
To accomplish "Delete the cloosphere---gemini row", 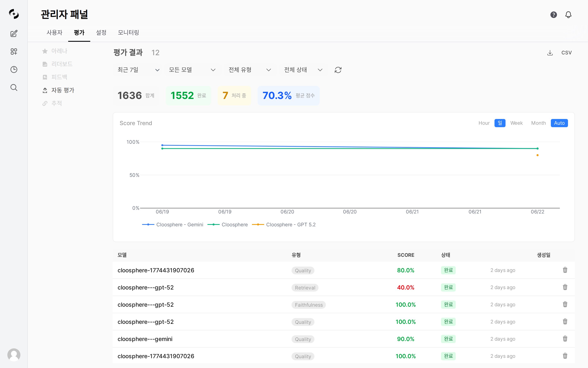I will pyautogui.click(x=565, y=339).
